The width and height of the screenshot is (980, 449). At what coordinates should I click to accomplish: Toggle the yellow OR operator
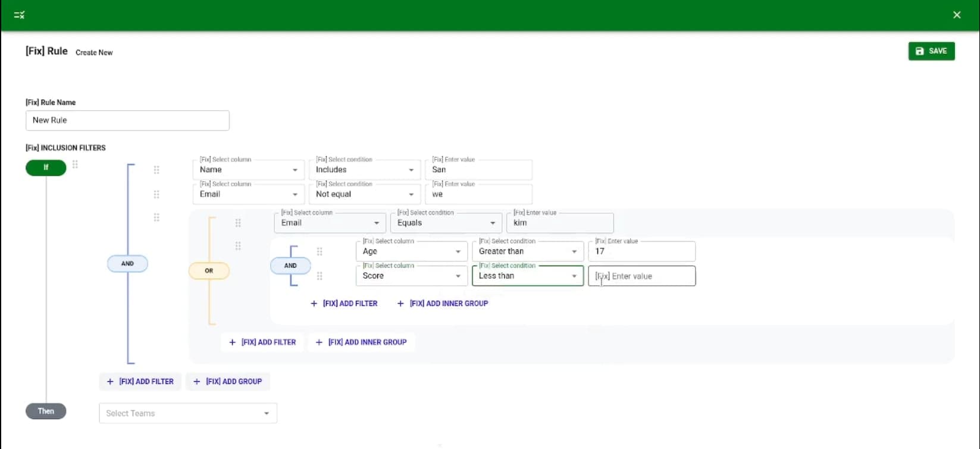coord(209,270)
